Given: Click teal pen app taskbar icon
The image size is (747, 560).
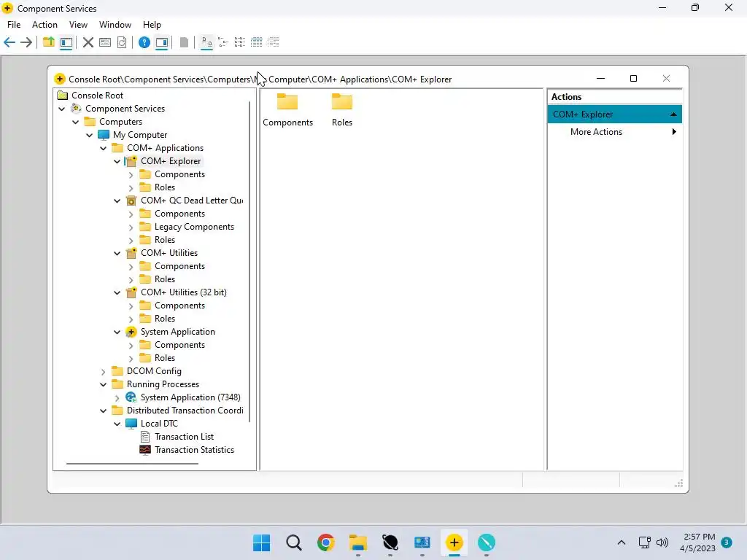Looking at the screenshot, I should [487, 542].
